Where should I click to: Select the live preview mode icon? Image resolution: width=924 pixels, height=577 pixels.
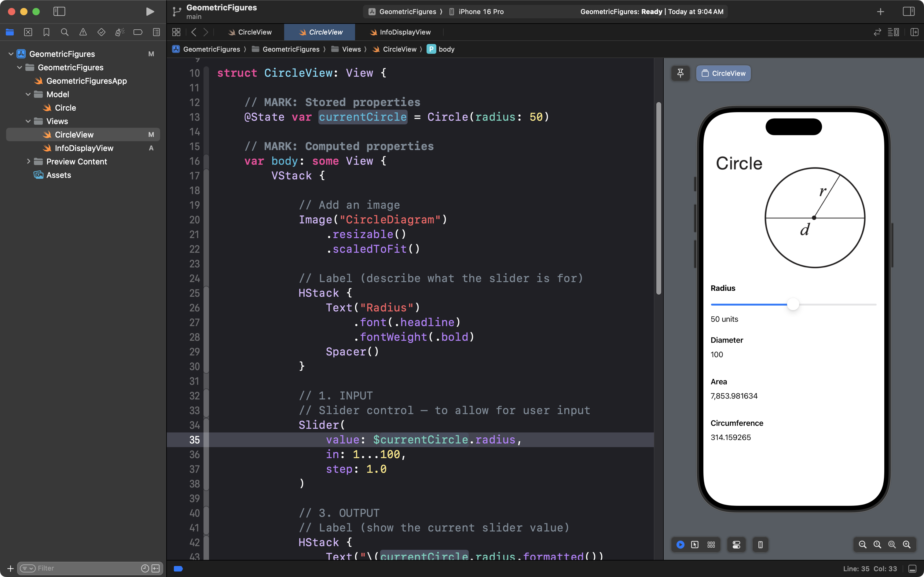point(680,545)
